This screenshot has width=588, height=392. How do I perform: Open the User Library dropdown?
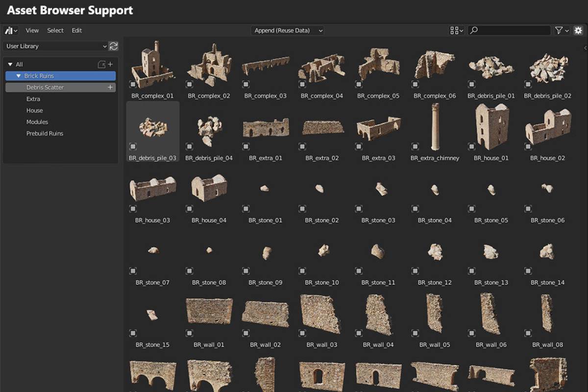55,46
